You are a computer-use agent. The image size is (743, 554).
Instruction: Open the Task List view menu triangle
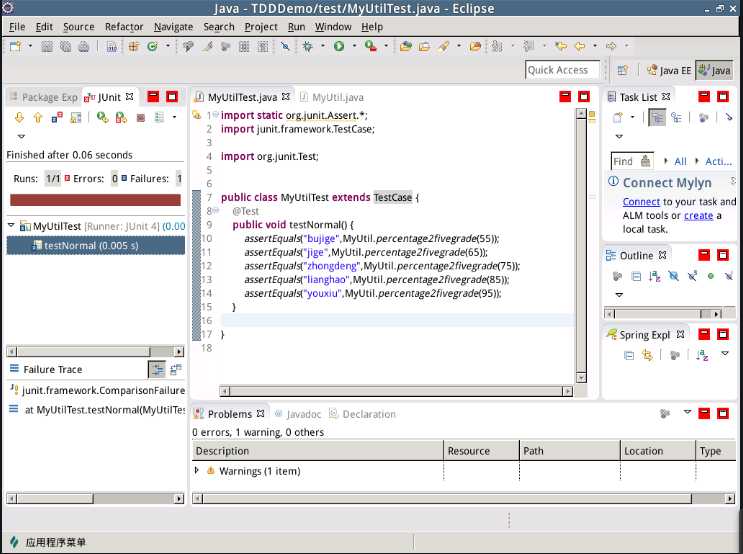tap(619, 136)
